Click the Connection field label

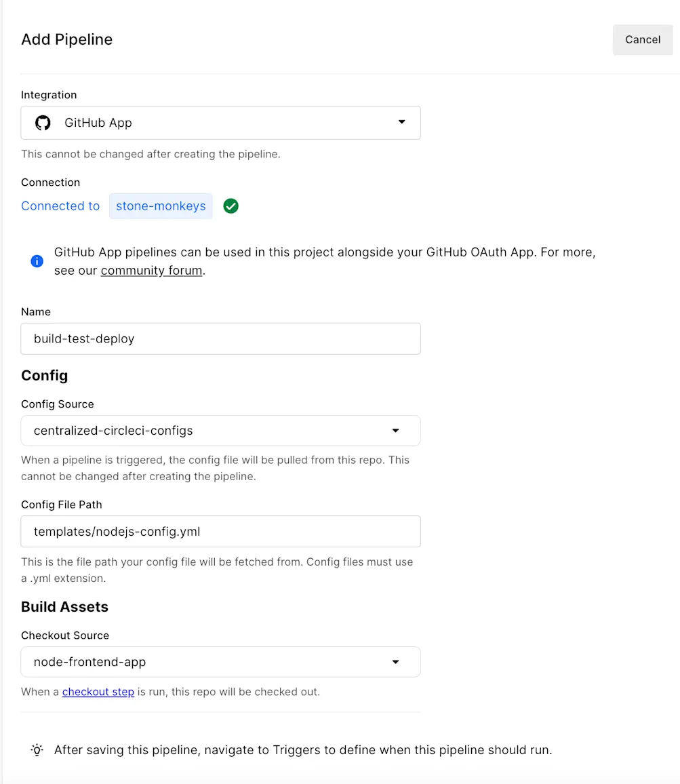(50, 182)
